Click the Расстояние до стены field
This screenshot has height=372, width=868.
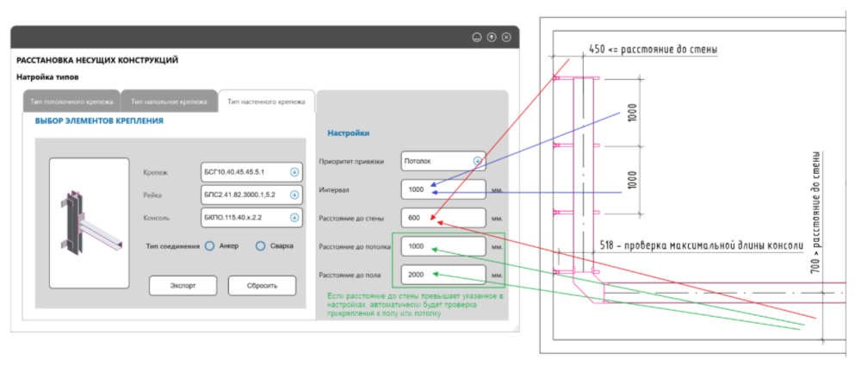click(443, 218)
